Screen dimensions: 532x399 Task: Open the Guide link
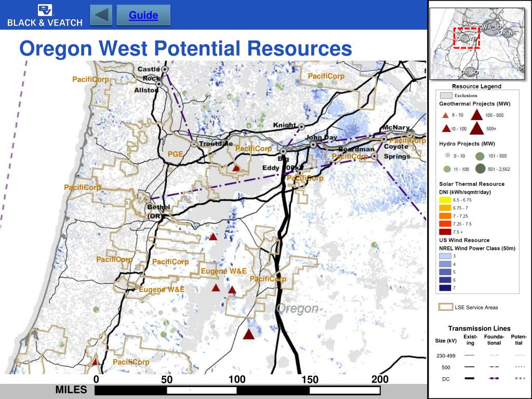(143, 15)
